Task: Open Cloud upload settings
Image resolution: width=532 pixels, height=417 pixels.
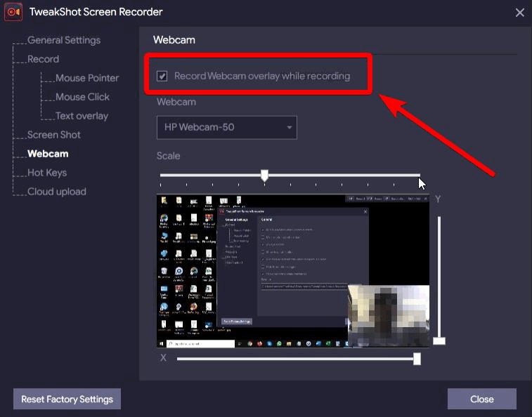Action: [x=57, y=192]
